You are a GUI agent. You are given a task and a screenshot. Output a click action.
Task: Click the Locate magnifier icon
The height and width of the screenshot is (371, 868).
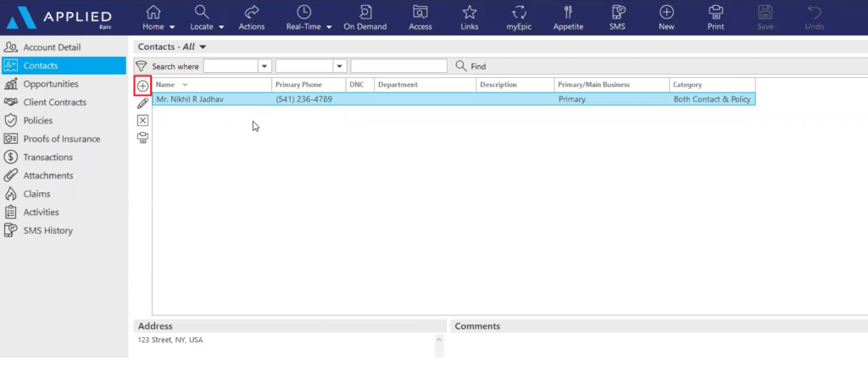pyautogui.click(x=202, y=12)
